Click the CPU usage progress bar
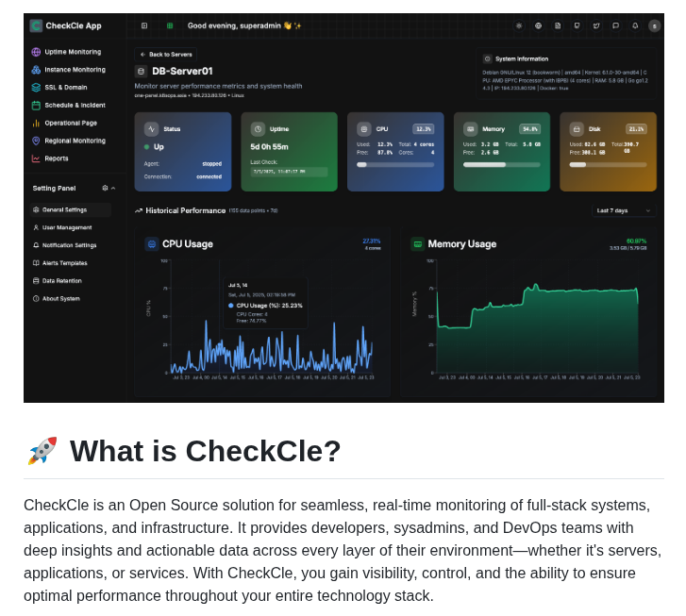 (x=395, y=165)
